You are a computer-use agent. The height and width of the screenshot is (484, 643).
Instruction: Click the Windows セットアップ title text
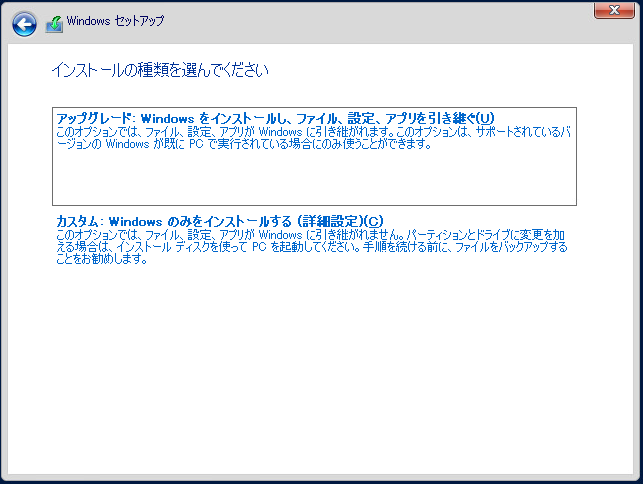115,21
